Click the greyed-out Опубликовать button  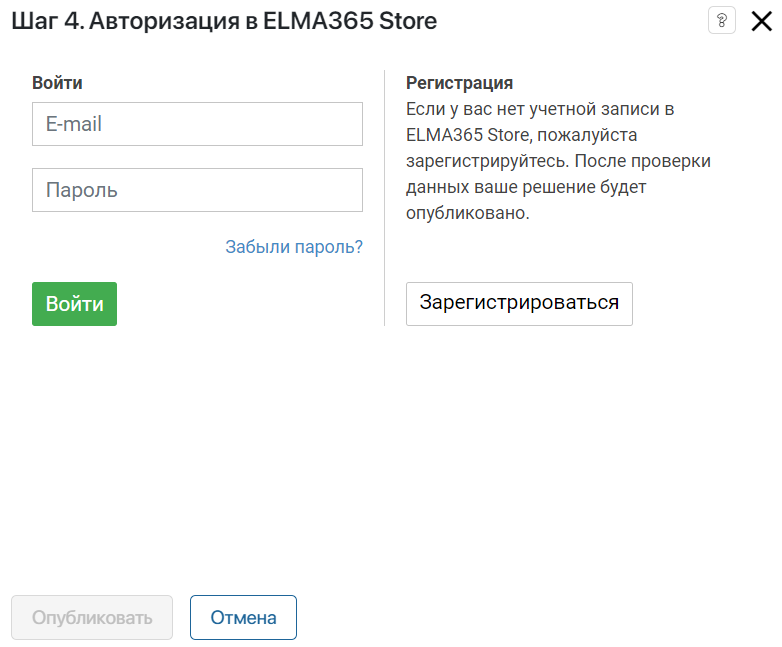tap(92, 618)
